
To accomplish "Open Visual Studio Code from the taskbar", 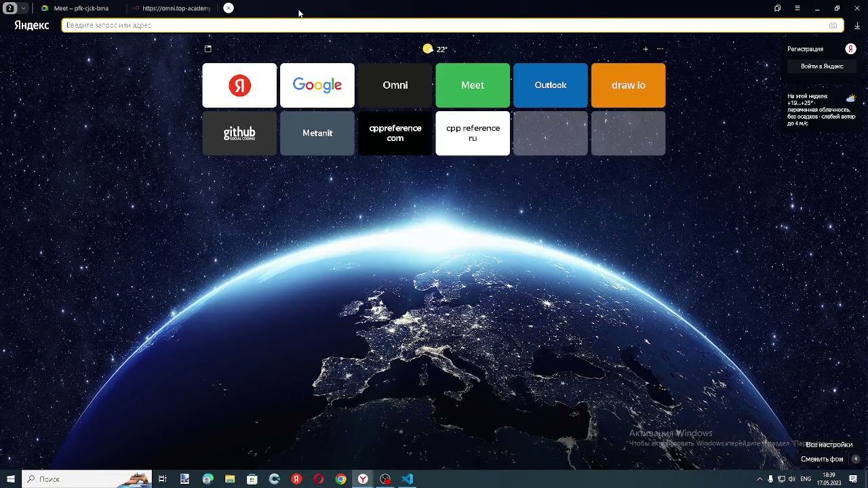I will (x=407, y=479).
